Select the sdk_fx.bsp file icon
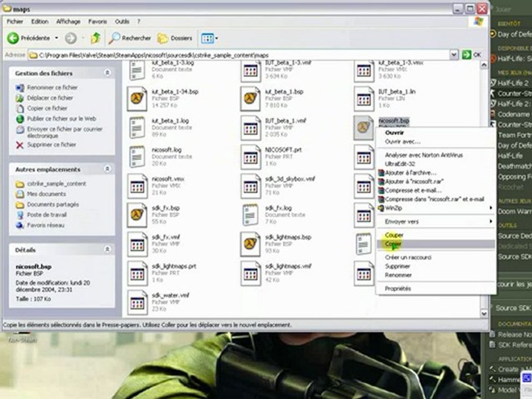Viewport: 532px width, 399px height. (x=137, y=215)
